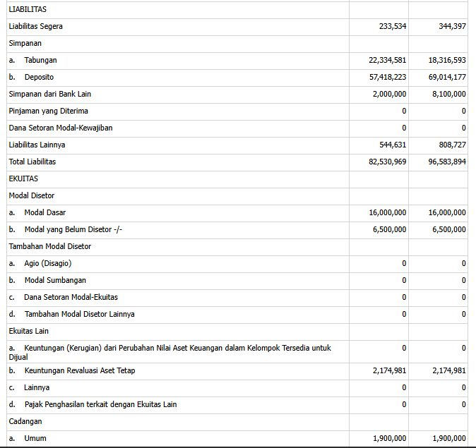Click the Pinjaman yang Diterima label
The height and width of the screenshot is (448, 476).
[x=48, y=111]
